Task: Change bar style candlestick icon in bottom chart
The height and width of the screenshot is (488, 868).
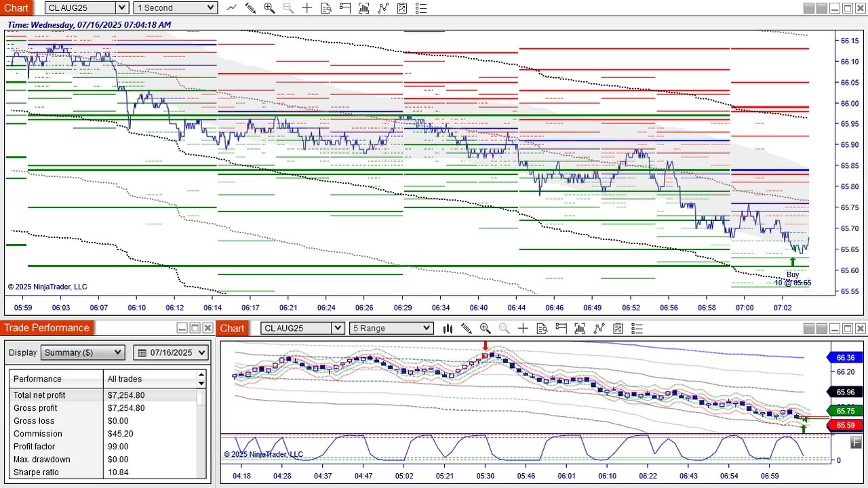Action: click(x=448, y=328)
